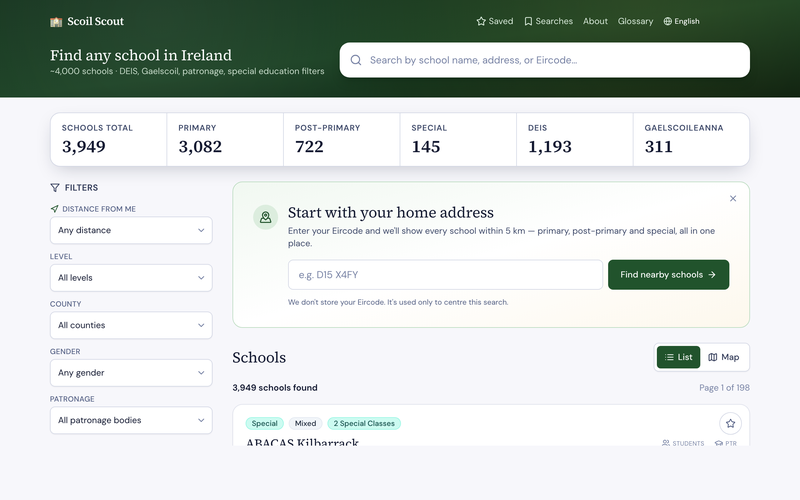Click Find nearby schools button
The image size is (800, 500).
click(668, 274)
